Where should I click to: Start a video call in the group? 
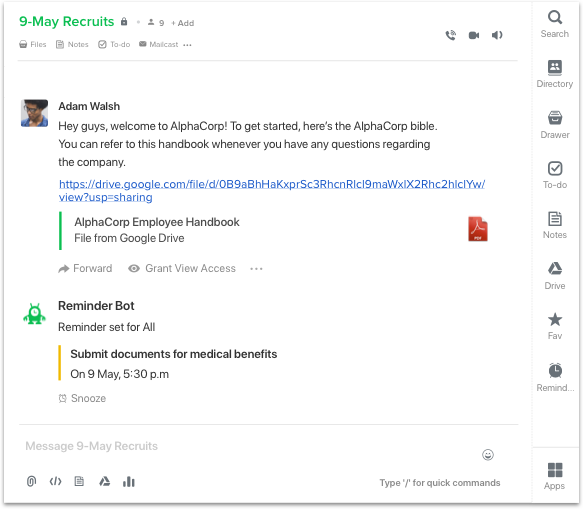click(474, 35)
